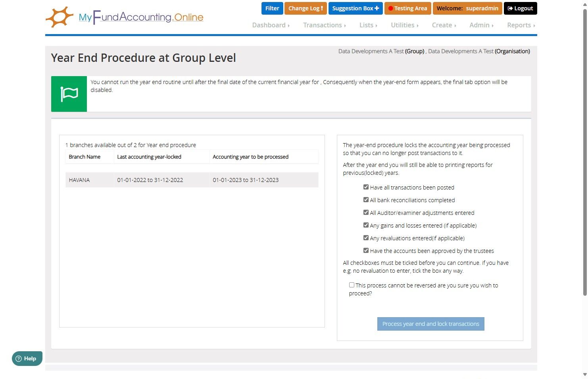588x379 pixels.
Task: Open the Admin menu
Action: 481,25
